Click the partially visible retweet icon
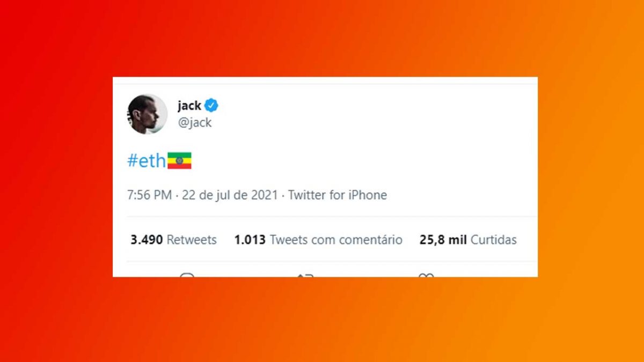The height and width of the screenshot is (362, 644). 305,275
